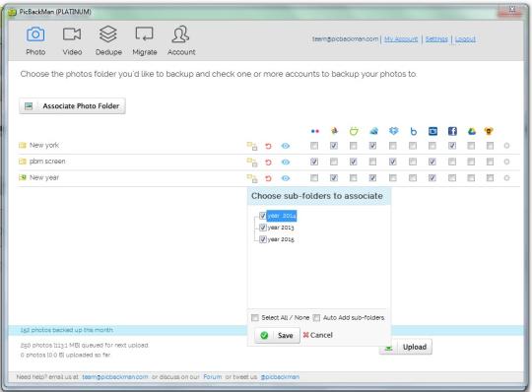The image size is (532, 392).
Task: Select the 'year 2015' tree label
Action: click(281, 239)
